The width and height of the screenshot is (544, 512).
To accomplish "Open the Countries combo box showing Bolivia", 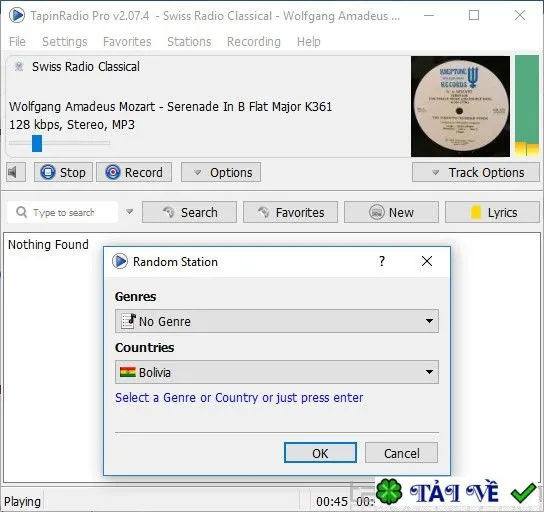I will click(277, 372).
